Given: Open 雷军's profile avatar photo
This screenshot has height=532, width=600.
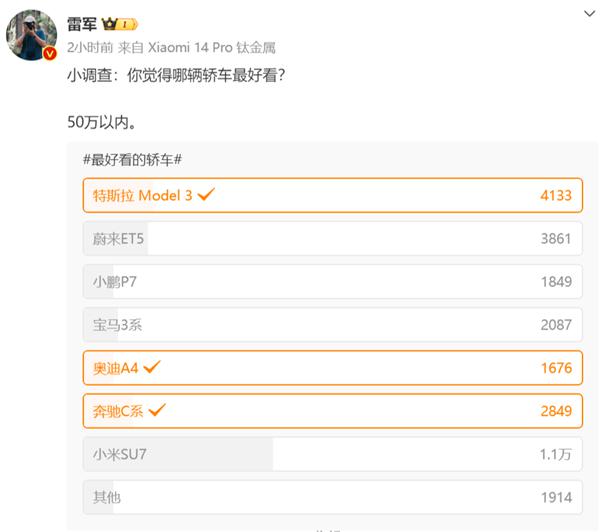Looking at the screenshot, I should point(31,34).
